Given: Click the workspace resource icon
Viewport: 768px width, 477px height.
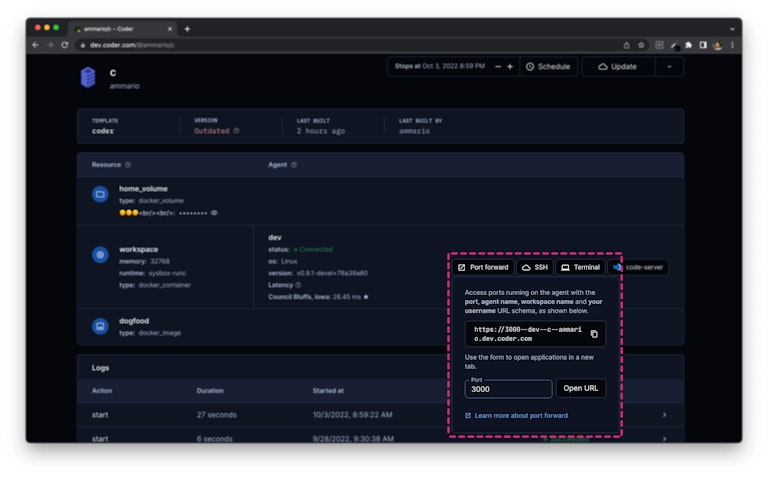Looking at the screenshot, I should coord(100,255).
